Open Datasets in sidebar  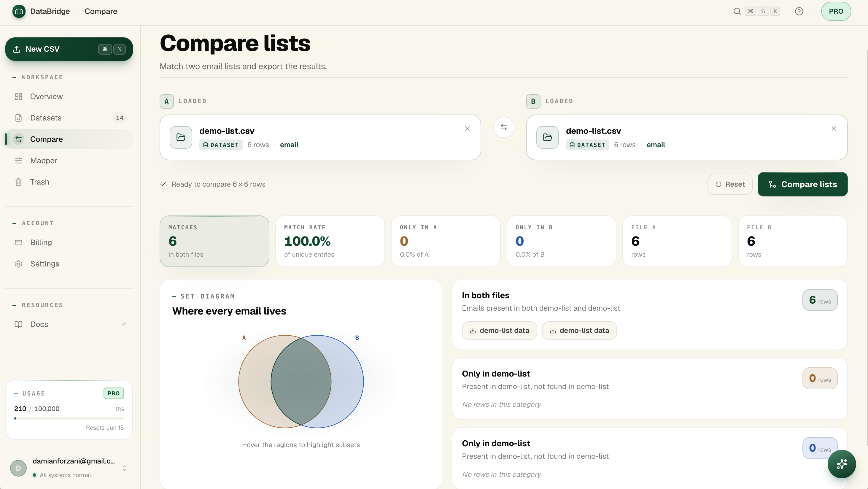click(x=69, y=118)
